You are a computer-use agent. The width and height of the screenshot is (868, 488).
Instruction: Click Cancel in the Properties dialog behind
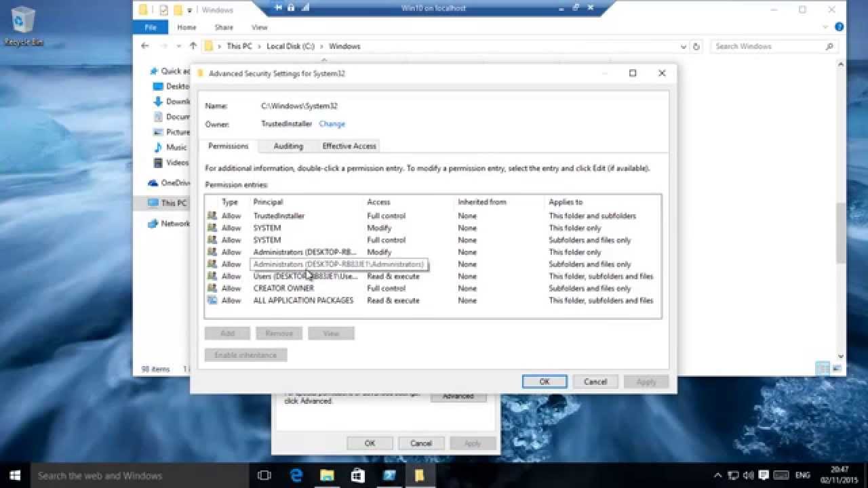[x=420, y=443]
